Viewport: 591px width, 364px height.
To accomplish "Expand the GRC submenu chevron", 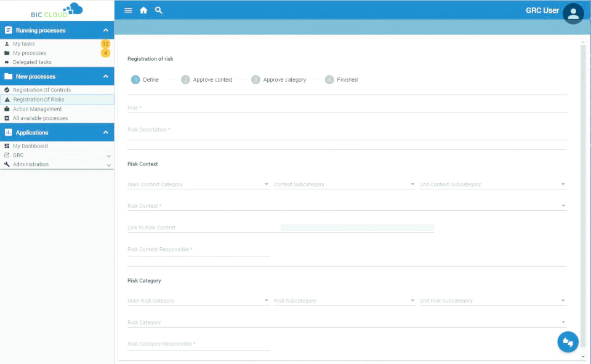I will [x=108, y=156].
